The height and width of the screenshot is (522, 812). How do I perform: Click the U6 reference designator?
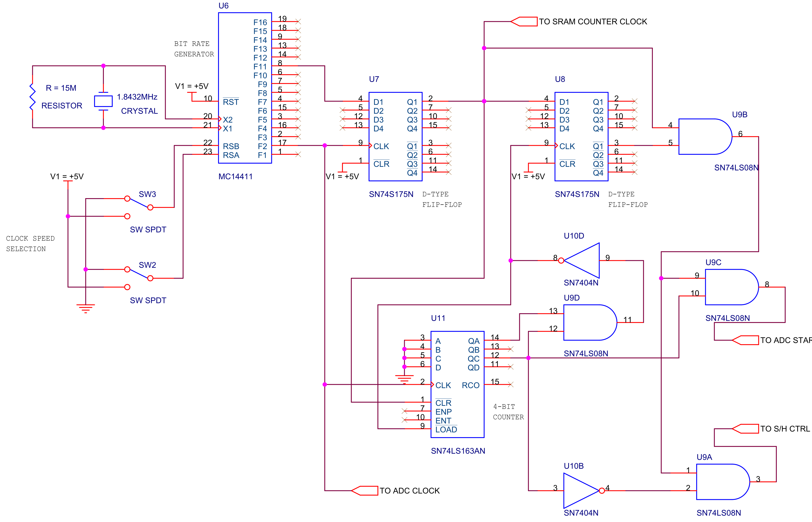pyautogui.click(x=223, y=5)
